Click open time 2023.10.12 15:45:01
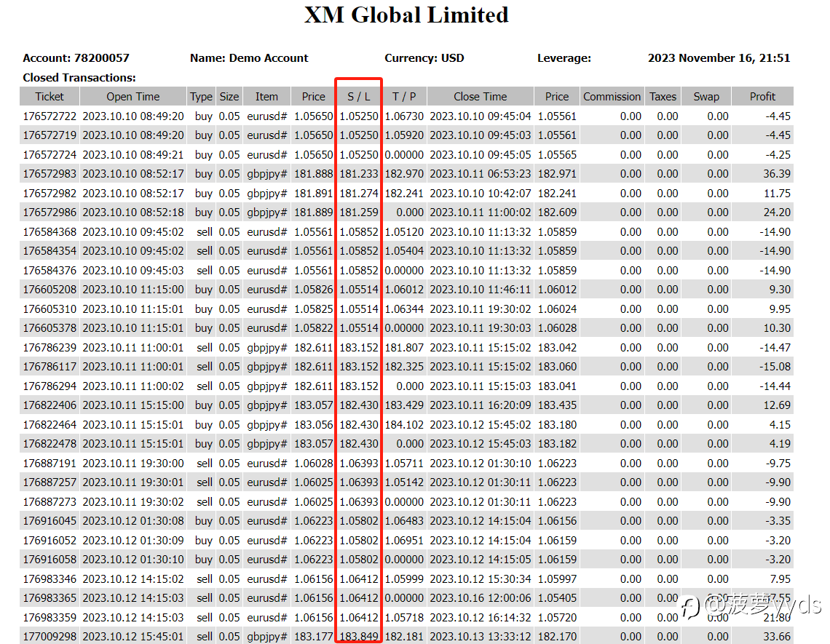The height and width of the screenshot is (644, 830). coord(133,637)
